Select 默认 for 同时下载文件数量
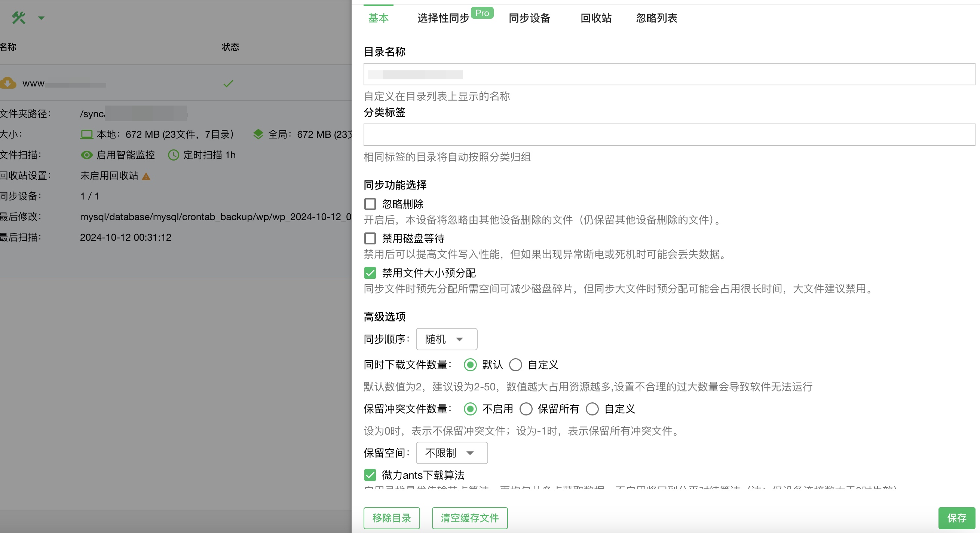Screen dimensions: 980x533 tap(470, 365)
